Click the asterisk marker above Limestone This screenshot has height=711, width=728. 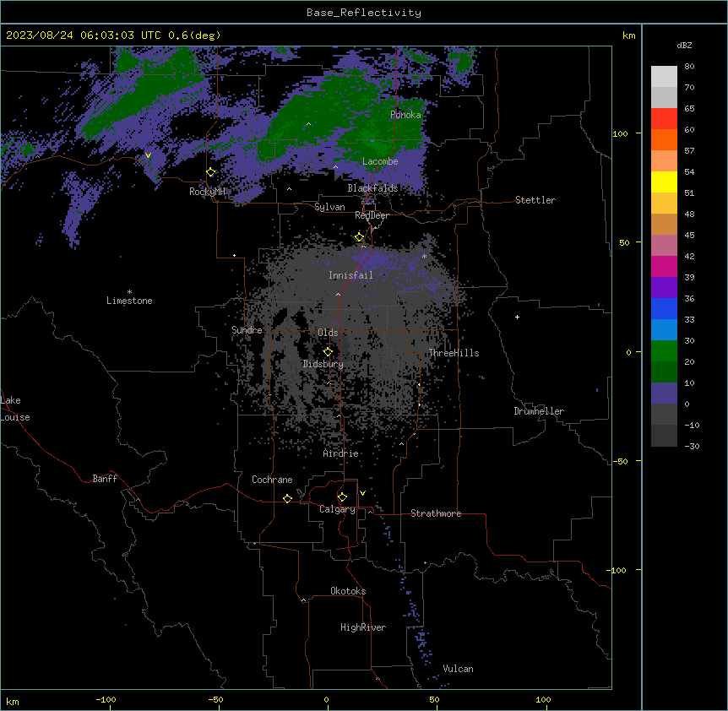129,292
